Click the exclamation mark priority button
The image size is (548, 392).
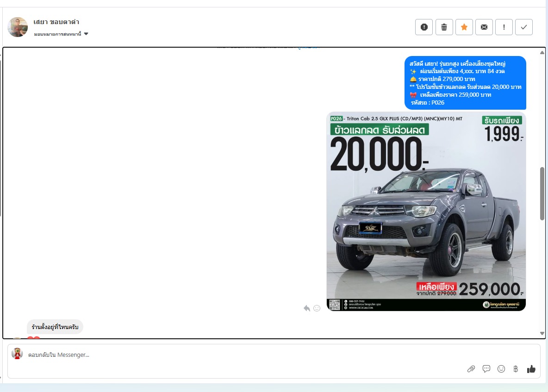pyautogui.click(x=504, y=27)
